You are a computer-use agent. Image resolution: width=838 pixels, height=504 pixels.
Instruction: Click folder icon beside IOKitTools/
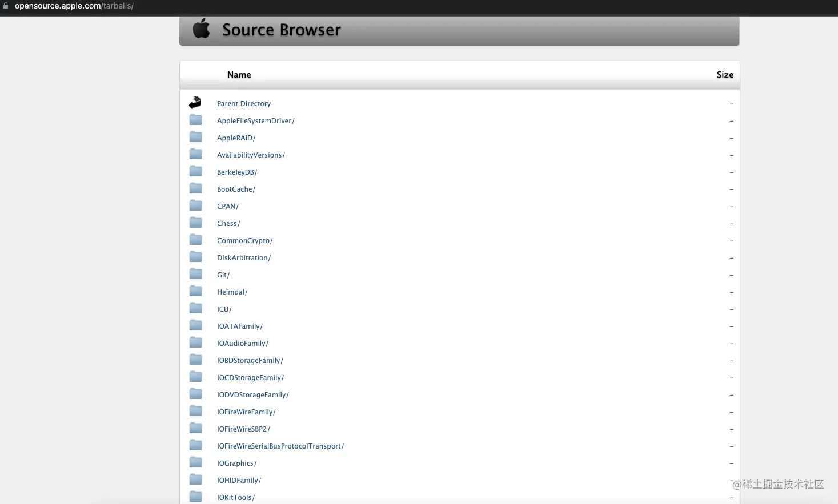coord(195,497)
